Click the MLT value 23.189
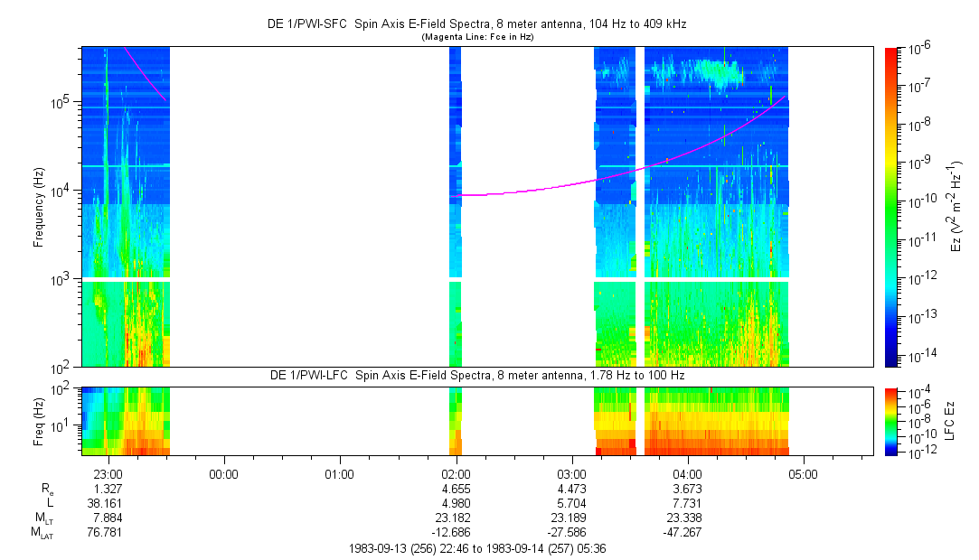Viewport: 979px width, 560px height. point(571,518)
